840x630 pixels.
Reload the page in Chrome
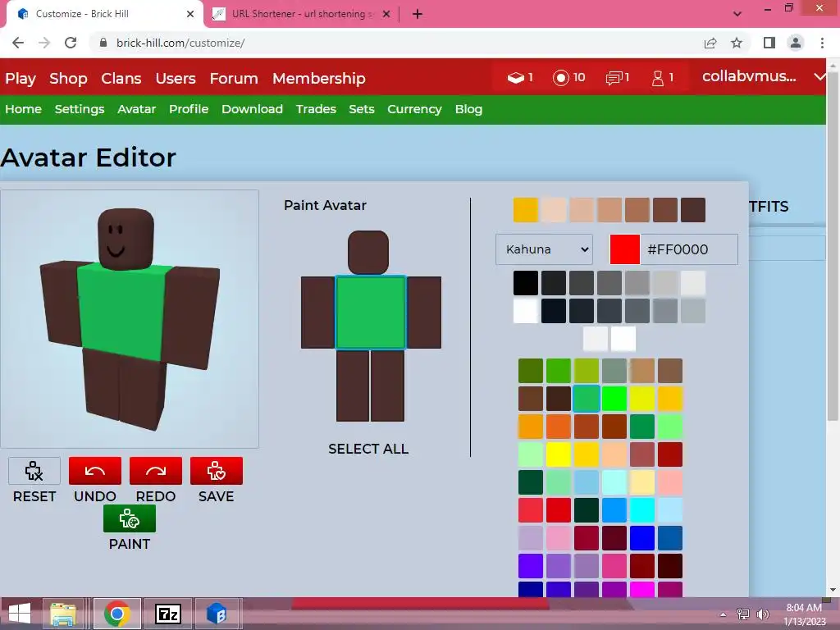click(71, 43)
